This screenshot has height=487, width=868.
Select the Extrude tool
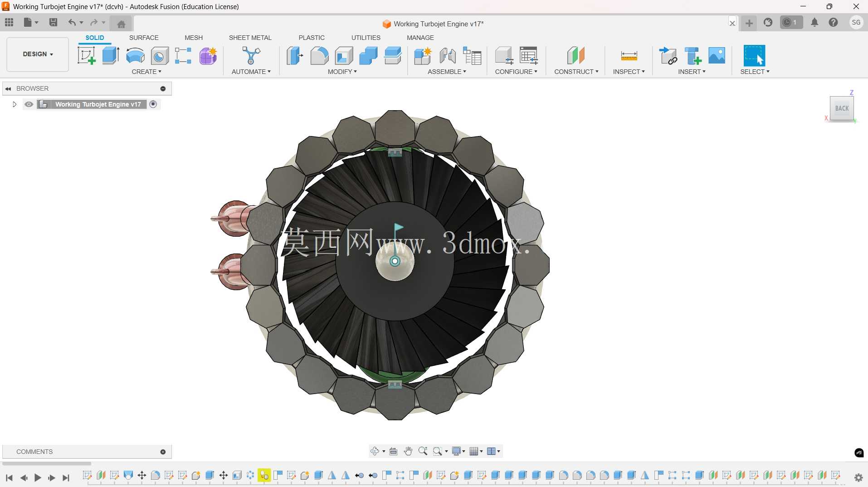(x=111, y=56)
